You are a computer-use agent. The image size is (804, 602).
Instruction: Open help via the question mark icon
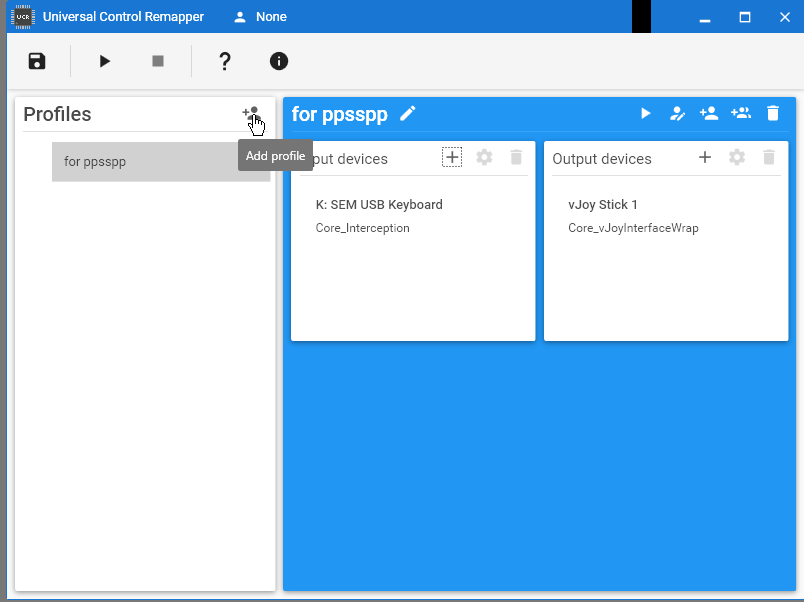[225, 61]
